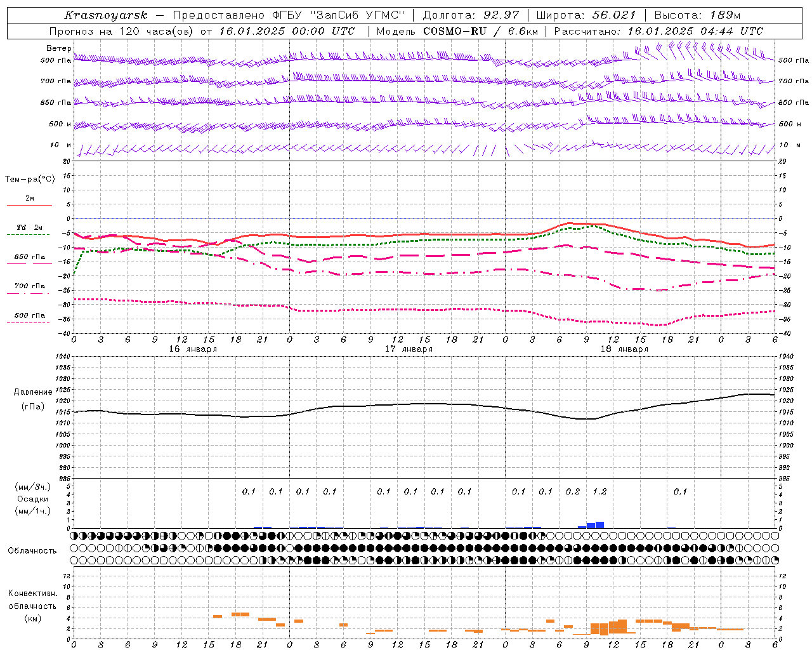
Task: Click the 'Рассчитано: 16.01.2025 04:44 UTC' timestamp
Action: [658, 31]
